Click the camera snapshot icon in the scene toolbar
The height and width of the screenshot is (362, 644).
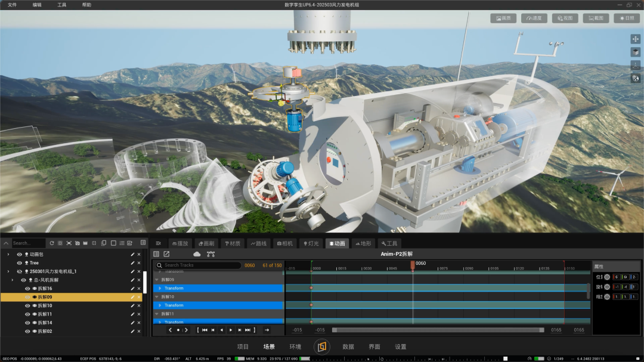(77, 243)
